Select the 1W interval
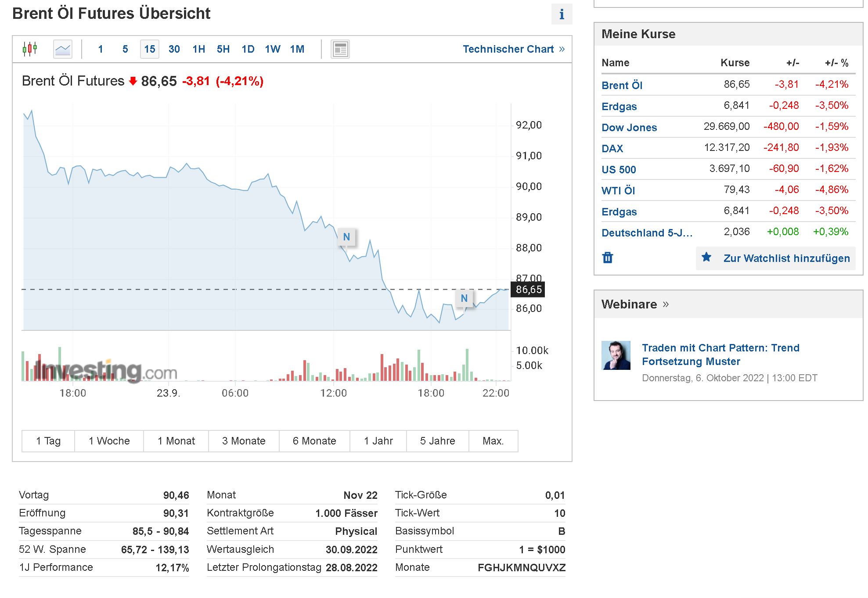868x598 pixels. click(x=273, y=49)
